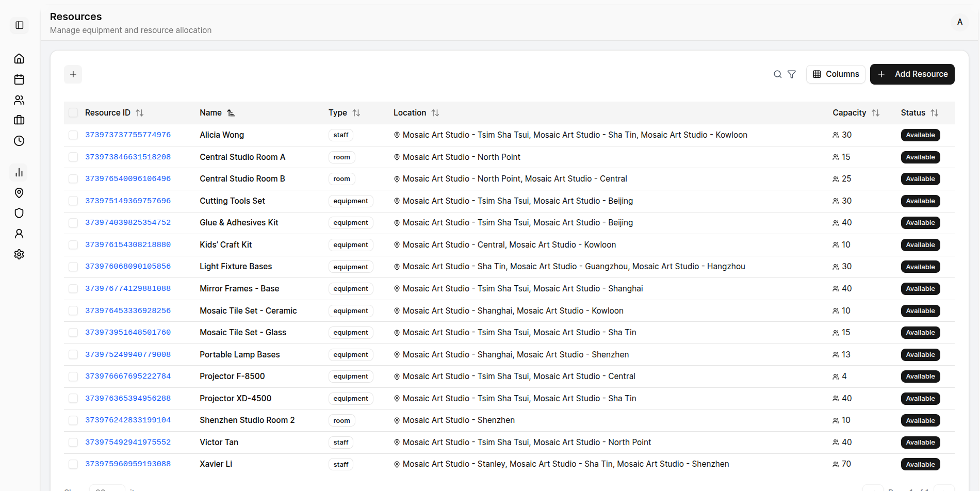Viewport: 980px width, 491px height.
Task: Open the Columns dropdown
Action: [x=836, y=74]
